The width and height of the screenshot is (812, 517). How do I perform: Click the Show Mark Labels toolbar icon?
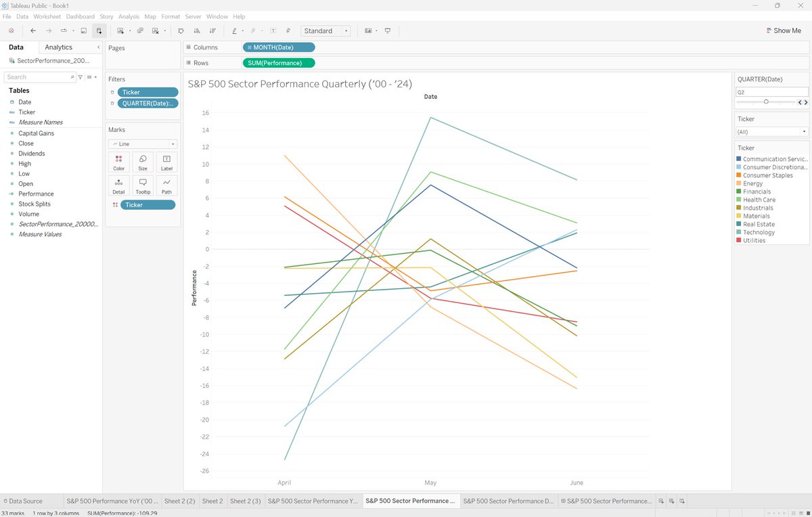tap(273, 30)
